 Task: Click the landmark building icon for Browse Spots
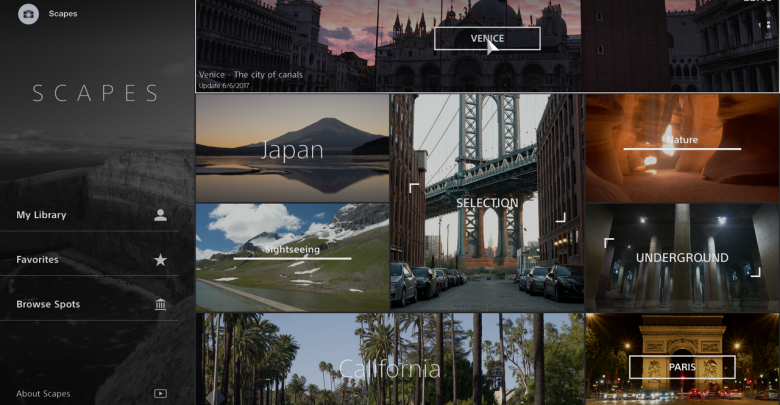click(160, 304)
